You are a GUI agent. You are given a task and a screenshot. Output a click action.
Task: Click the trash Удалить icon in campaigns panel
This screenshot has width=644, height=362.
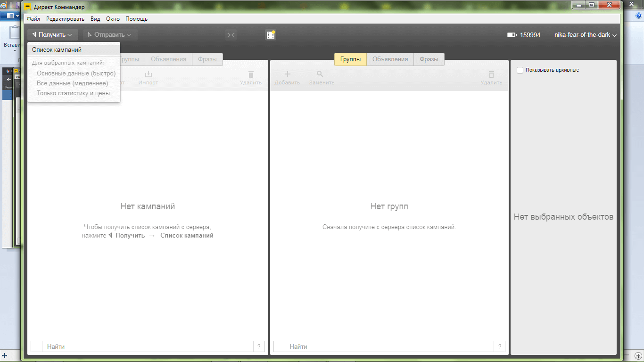click(251, 74)
